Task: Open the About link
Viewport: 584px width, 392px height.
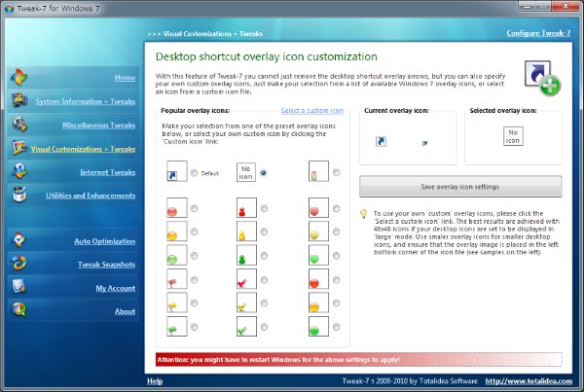Action: [x=125, y=311]
